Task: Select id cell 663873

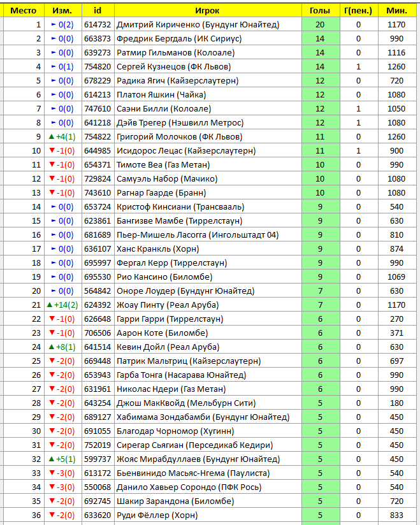Action: point(98,38)
